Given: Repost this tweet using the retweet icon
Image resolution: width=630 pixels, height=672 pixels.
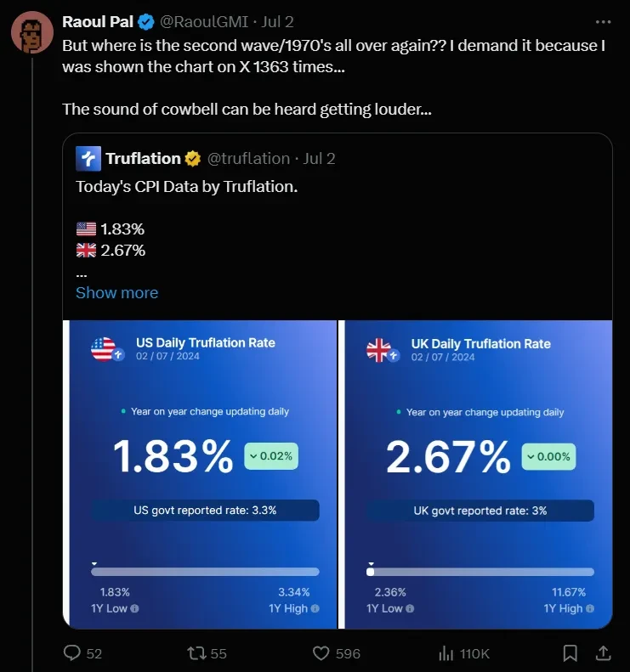Looking at the screenshot, I should click(x=196, y=653).
